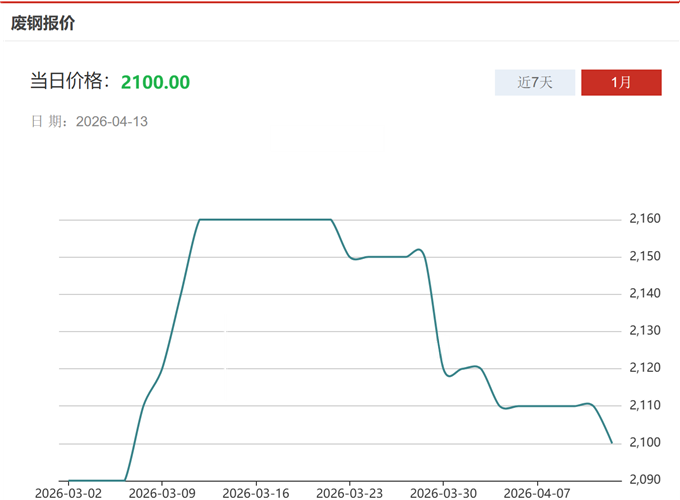Click the 2,100 y-axis label

[x=643, y=443]
